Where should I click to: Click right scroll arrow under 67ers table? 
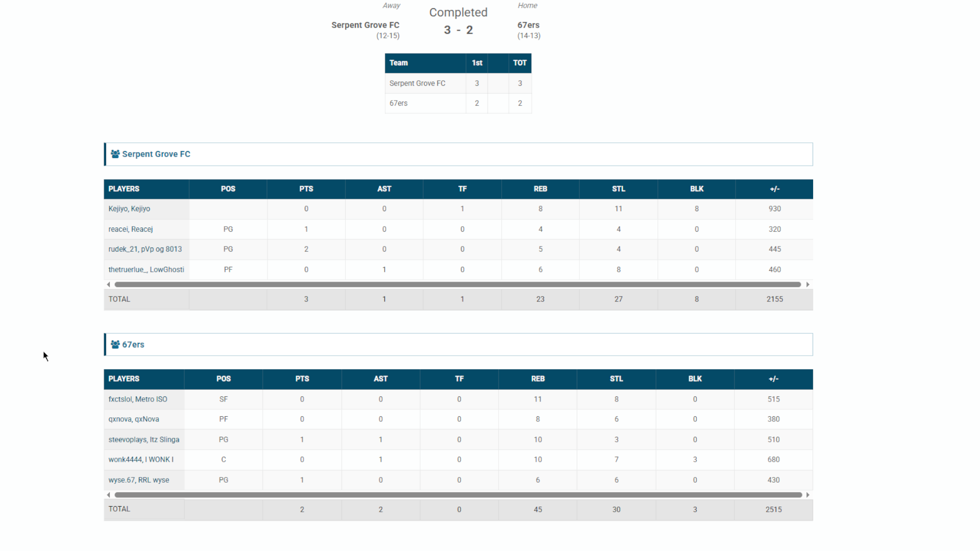[807, 495]
